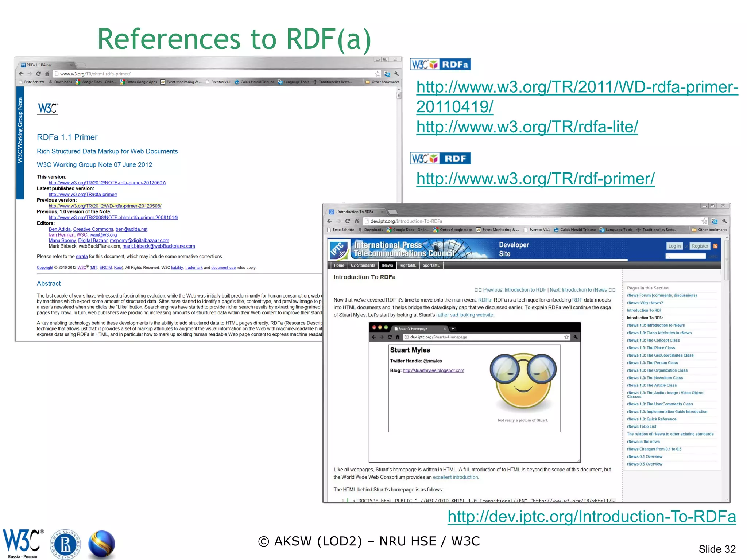Image resolution: width=747 pixels, height=560 pixels.
Task: Click IPTC browser vertical scrollbar thumb
Action: click(x=727, y=260)
